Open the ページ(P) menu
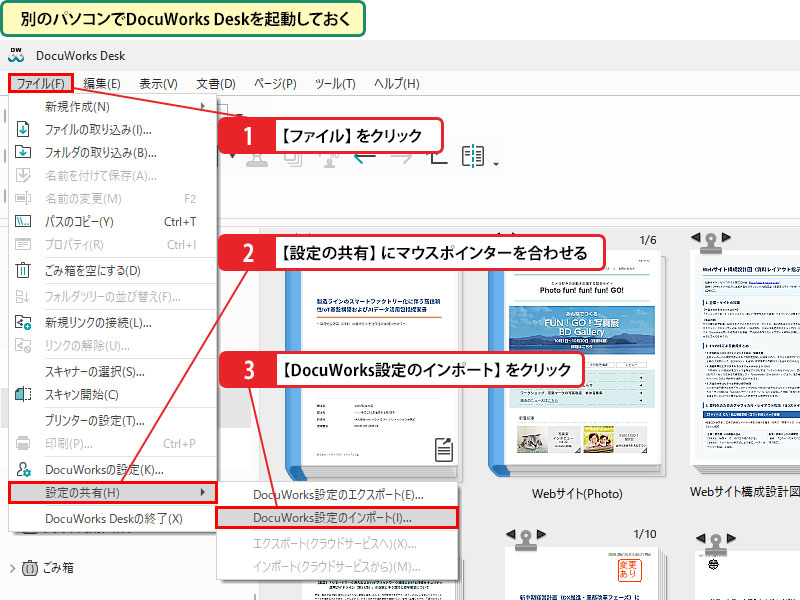The height and width of the screenshot is (600, 800). point(275,83)
